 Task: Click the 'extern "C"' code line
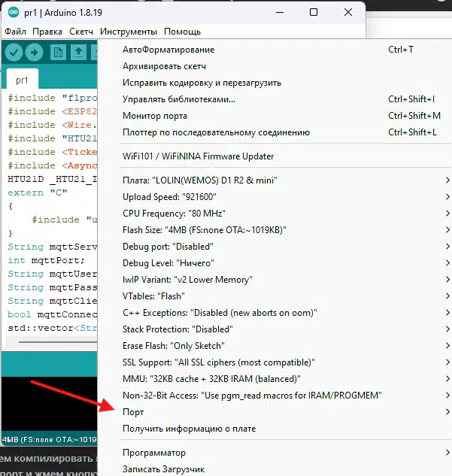[38, 193]
